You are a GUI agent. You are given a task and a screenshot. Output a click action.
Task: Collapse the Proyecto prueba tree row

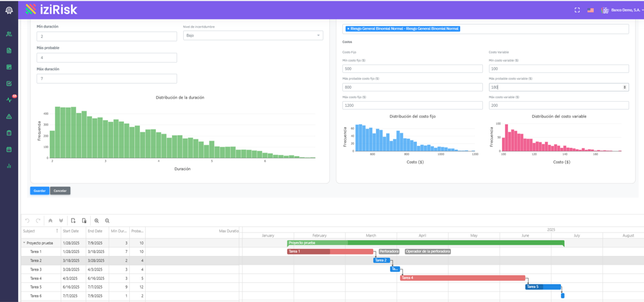[x=24, y=243]
